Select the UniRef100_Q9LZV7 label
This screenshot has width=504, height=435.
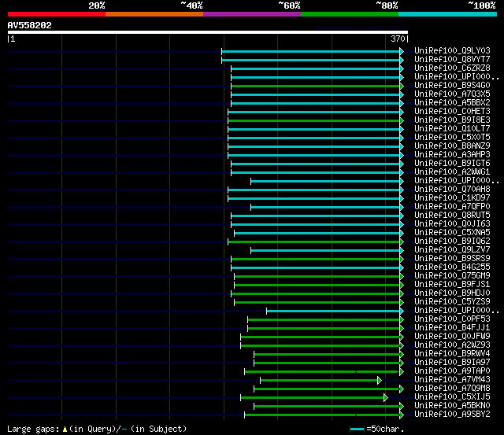pyautogui.click(x=452, y=250)
